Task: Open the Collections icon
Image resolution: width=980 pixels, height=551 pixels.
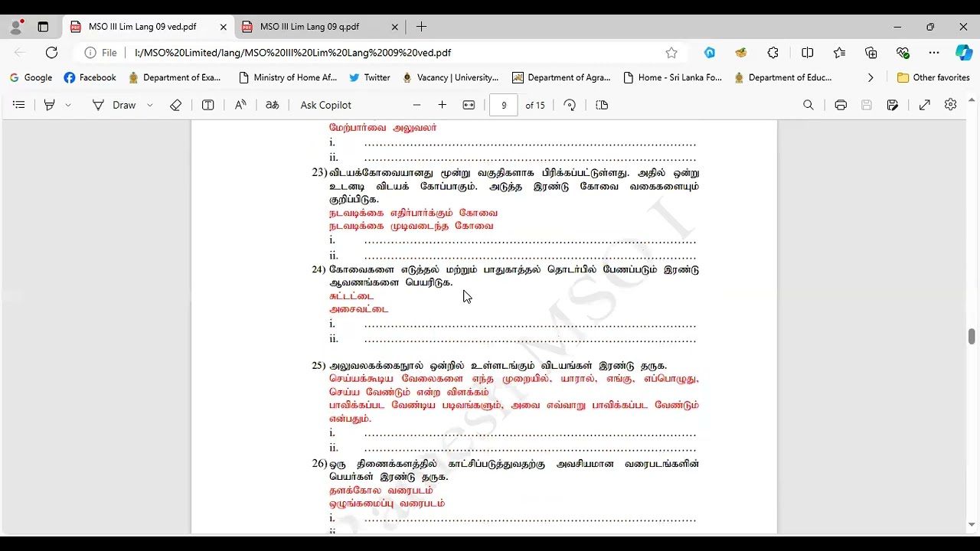Action: click(871, 53)
